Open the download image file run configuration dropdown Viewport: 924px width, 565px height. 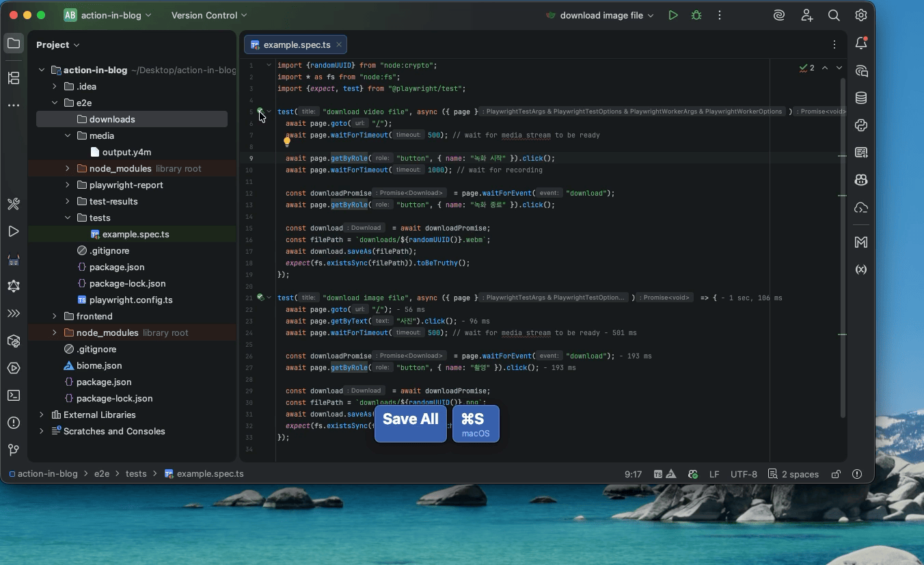tap(600, 15)
